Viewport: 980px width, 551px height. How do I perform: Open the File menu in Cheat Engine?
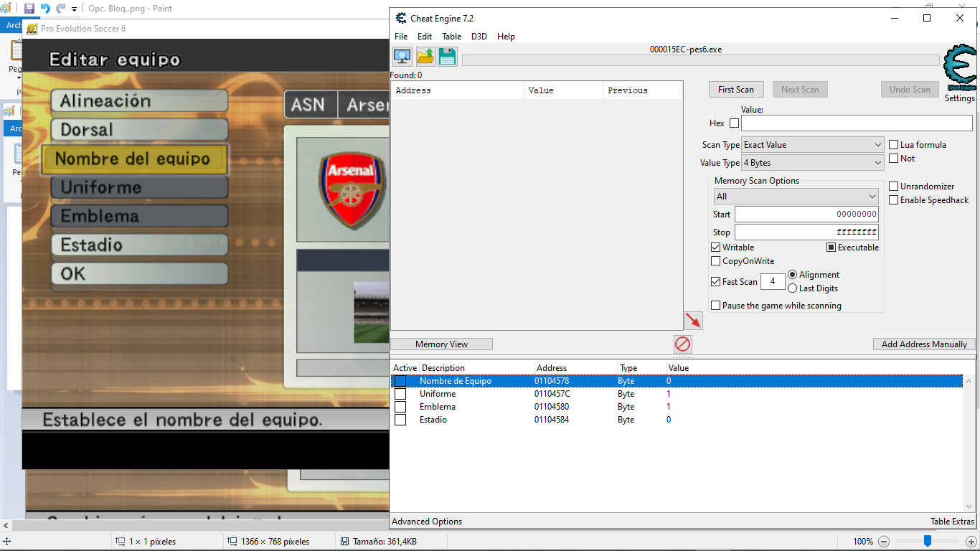pyautogui.click(x=401, y=37)
